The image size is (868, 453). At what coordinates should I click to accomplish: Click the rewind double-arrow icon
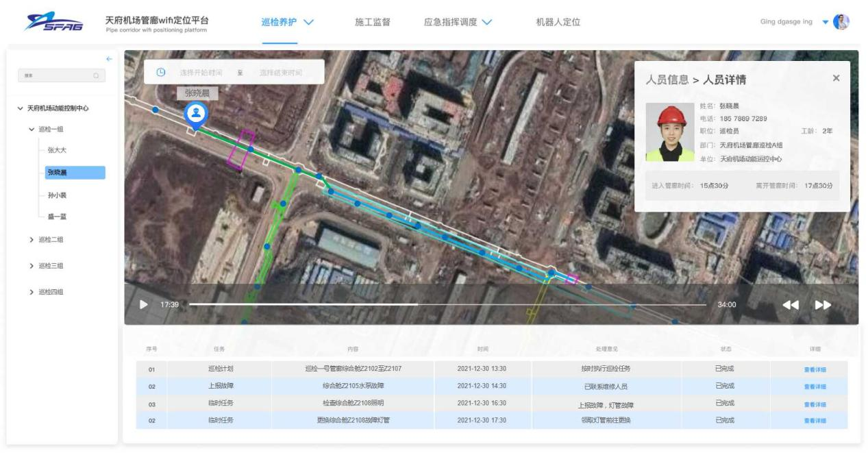(x=790, y=305)
